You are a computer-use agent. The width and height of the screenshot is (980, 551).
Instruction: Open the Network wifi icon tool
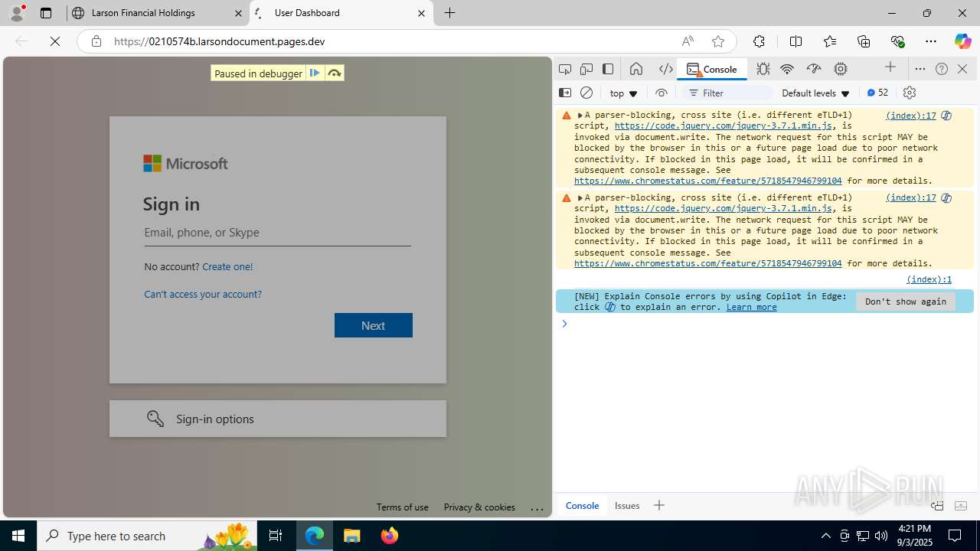tap(787, 69)
